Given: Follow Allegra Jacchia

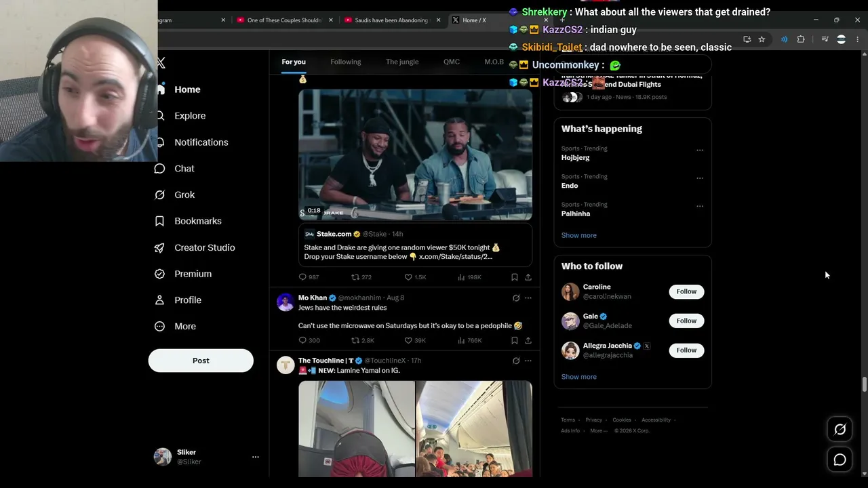Looking at the screenshot, I should pos(686,350).
